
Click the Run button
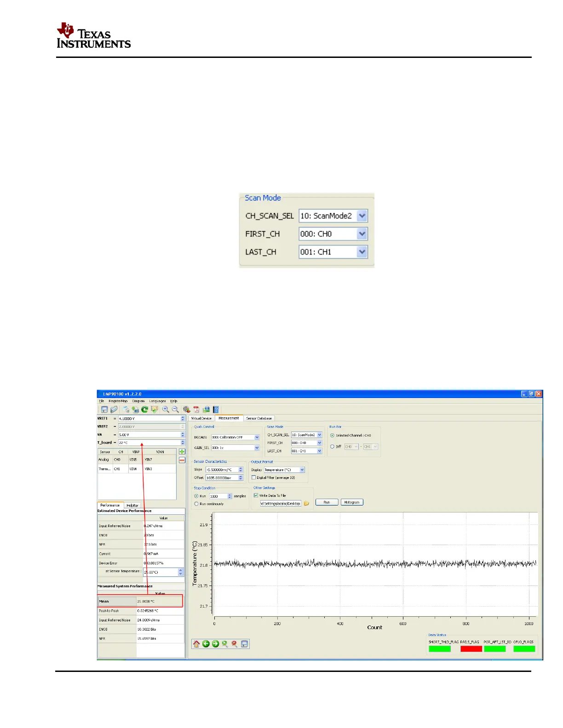[327, 502]
